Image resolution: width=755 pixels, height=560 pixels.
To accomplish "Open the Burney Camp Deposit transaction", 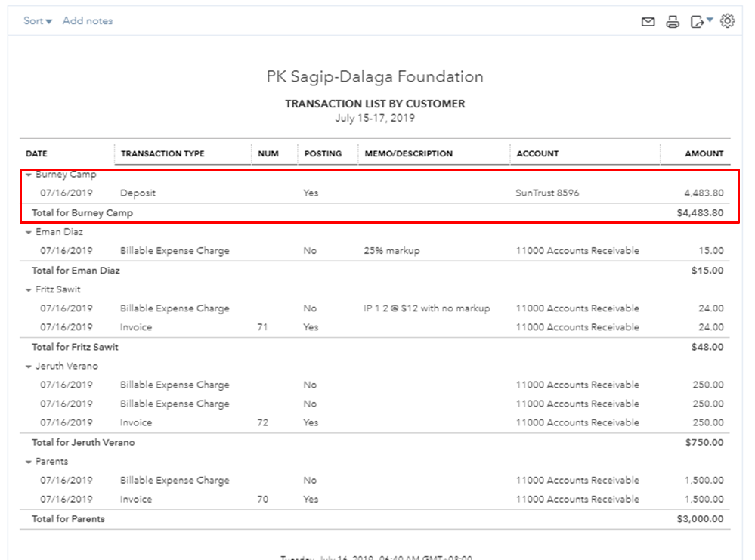I will [x=138, y=193].
